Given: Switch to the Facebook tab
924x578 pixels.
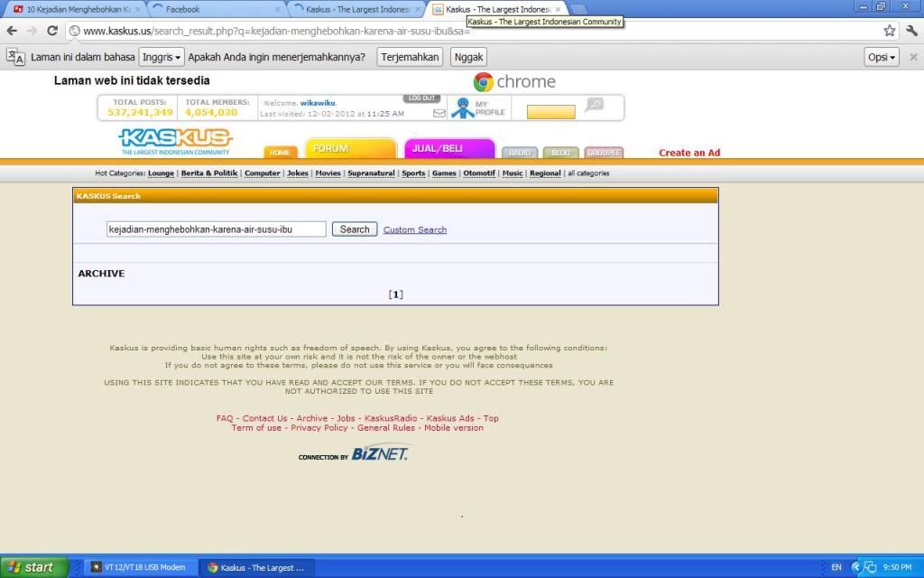Looking at the screenshot, I should (215, 9).
